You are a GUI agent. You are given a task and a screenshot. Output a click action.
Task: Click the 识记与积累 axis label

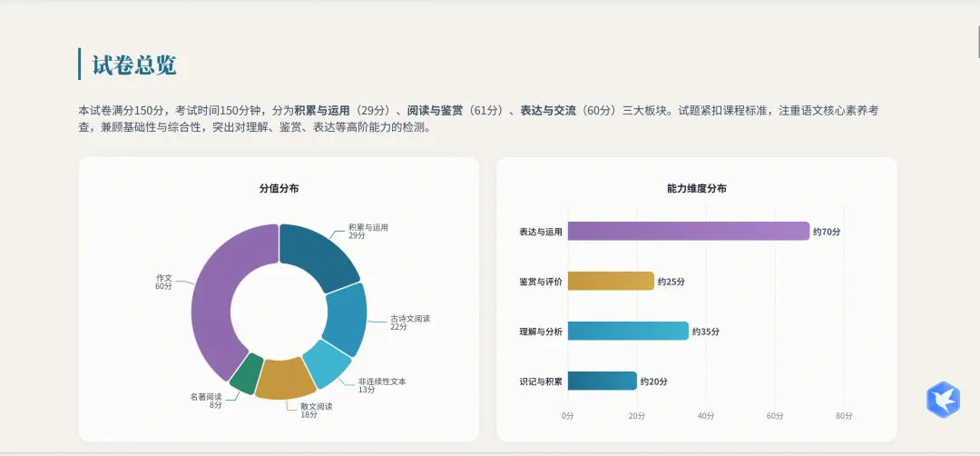click(x=541, y=381)
